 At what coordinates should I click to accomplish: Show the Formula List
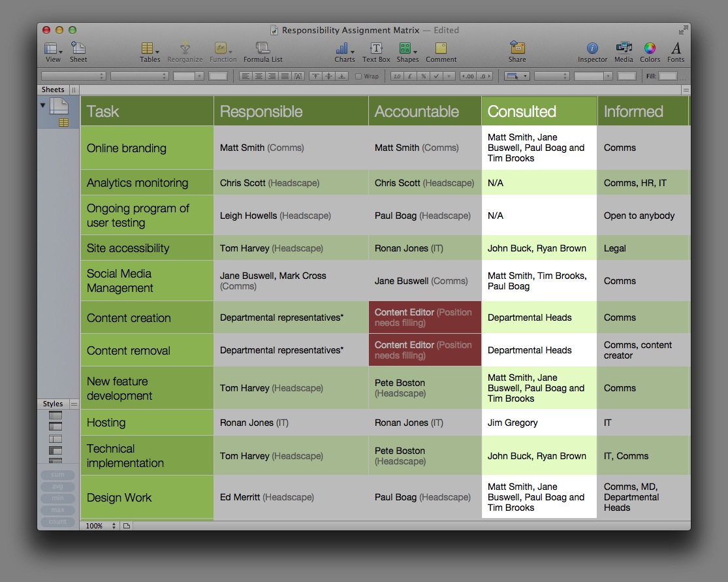262,52
